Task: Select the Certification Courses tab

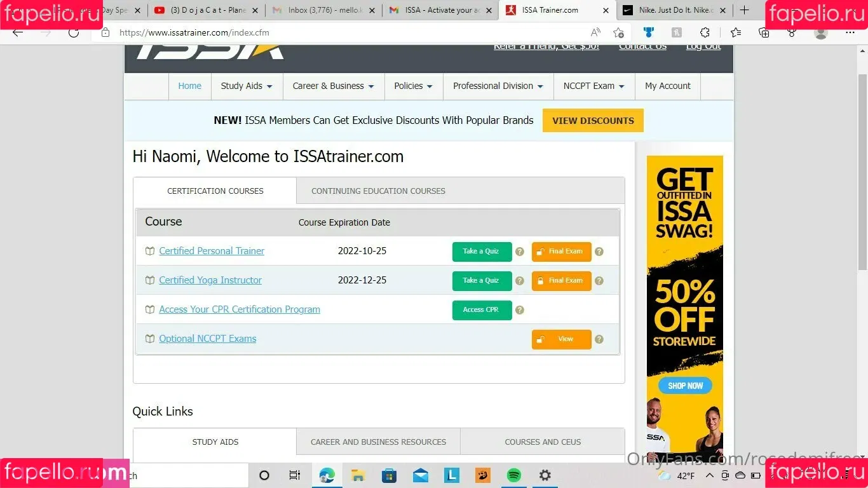Action: 215,191
